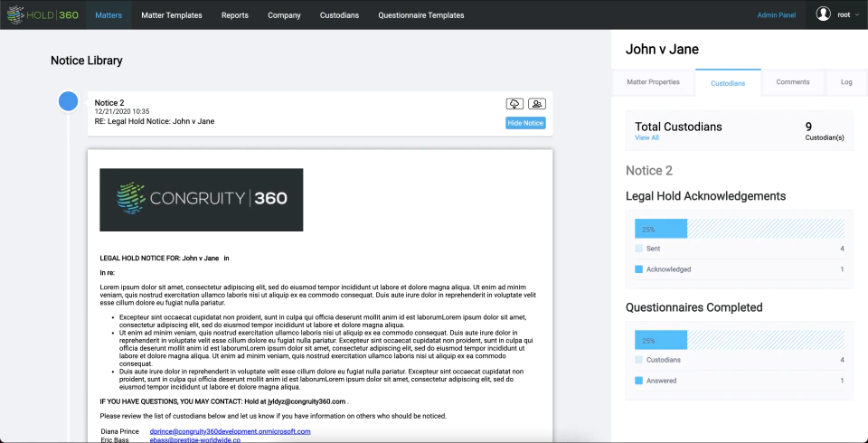The height and width of the screenshot is (443, 868).
Task: Click 'LEGAL HOLD NOTICE FOR: John v Jane'
Action: pyautogui.click(x=159, y=258)
